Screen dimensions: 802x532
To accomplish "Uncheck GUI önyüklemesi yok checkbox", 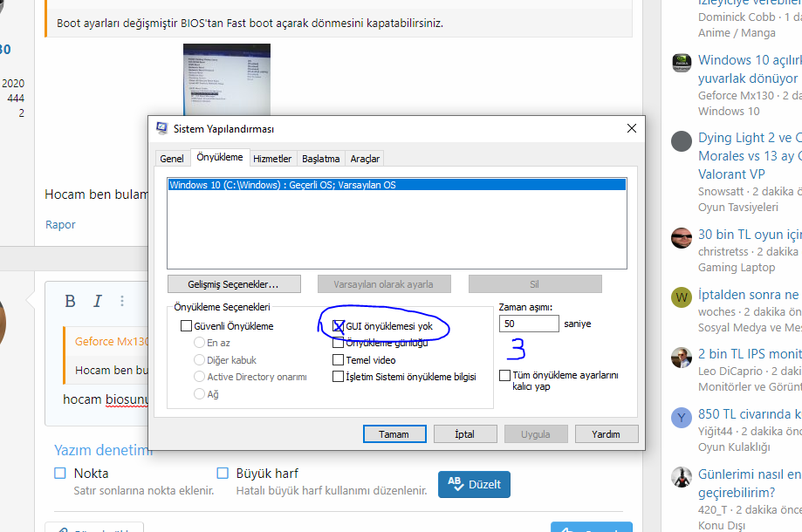I will (x=338, y=326).
